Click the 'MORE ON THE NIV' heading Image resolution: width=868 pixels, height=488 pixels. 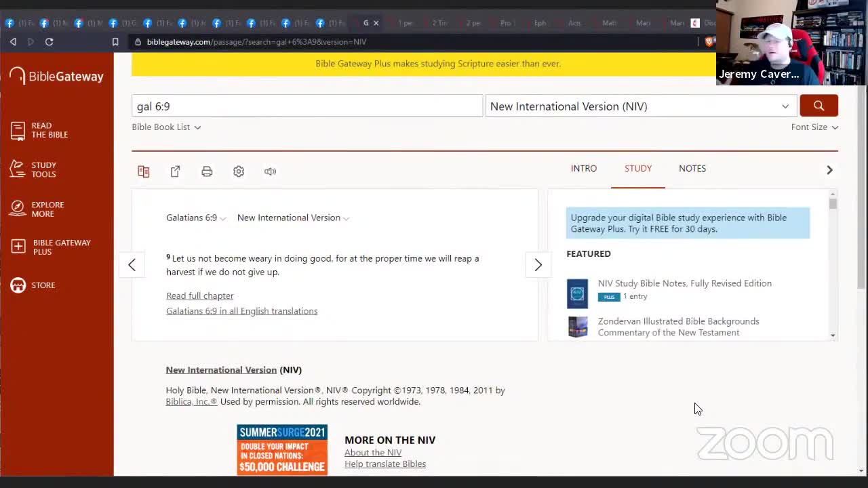(x=390, y=440)
